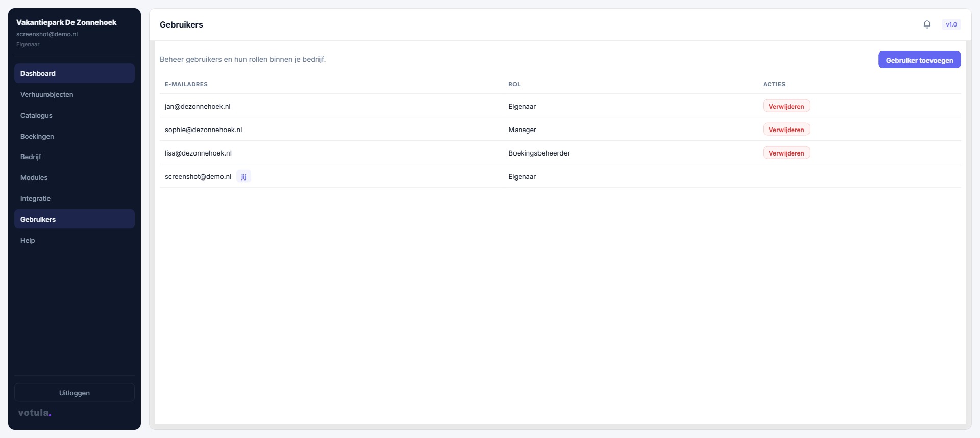The height and width of the screenshot is (438, 980).
Task: Click the Rol column header
Action: (x=514, y=84)
